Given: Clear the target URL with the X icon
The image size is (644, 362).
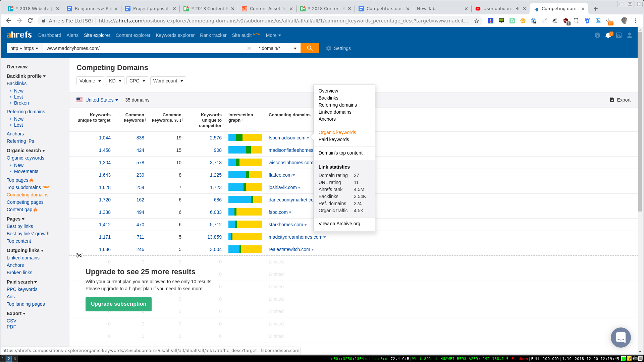Looking at the screenshot, I should pos(249,48).
